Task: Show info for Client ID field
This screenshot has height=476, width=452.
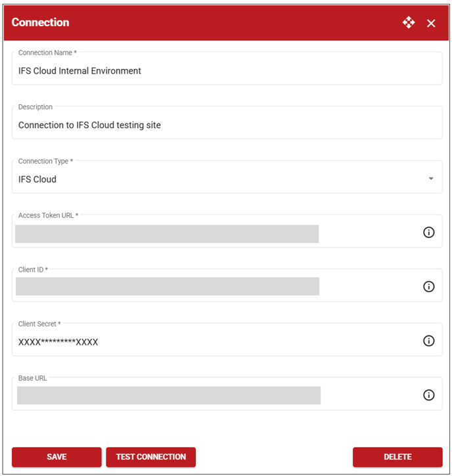Action: click(428, 286)
